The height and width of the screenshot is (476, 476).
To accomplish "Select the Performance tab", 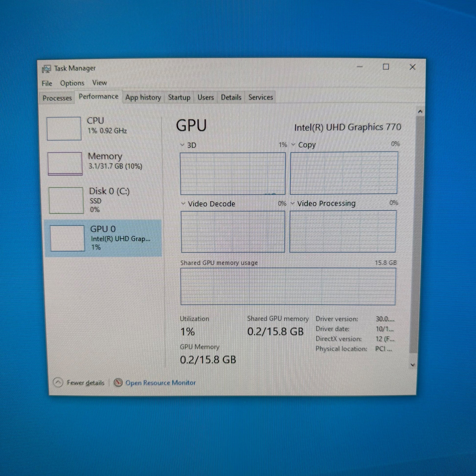I will 99,97.
